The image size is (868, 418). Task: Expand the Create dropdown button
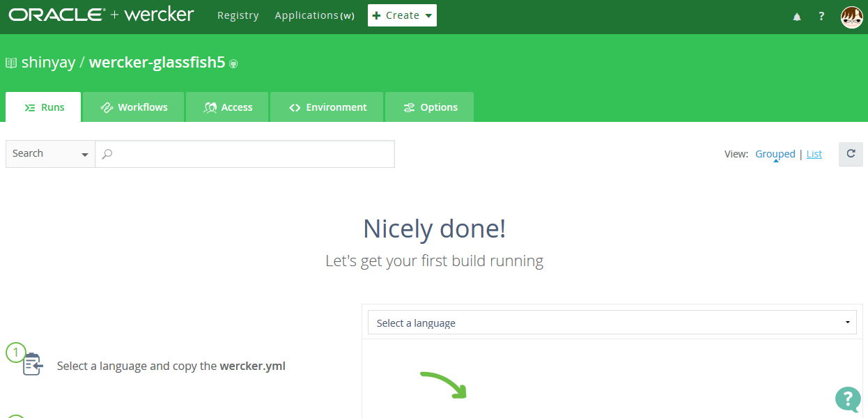[402, 15]
